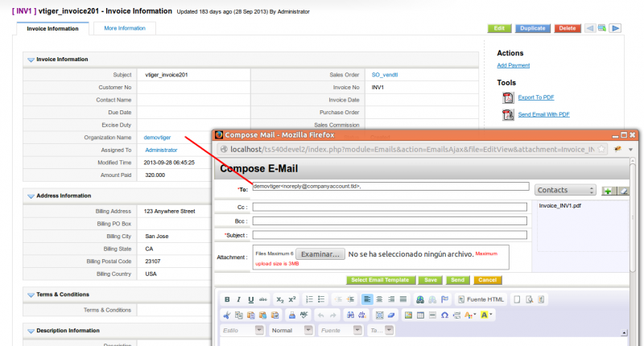The image size is (644, 346).
Task: Click the Export To PDF icon
Action: pyautogui.click(x=508, y=97)
